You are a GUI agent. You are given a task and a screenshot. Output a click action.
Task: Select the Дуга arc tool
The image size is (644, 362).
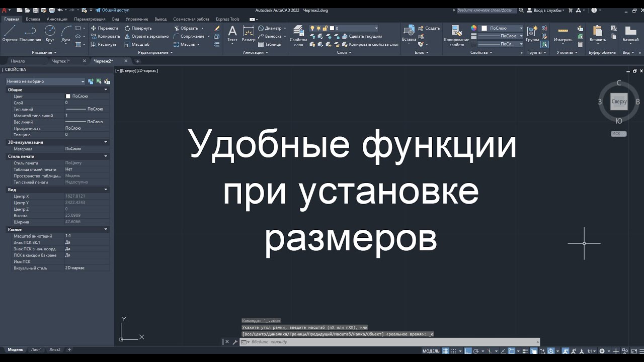pos(66,33)
